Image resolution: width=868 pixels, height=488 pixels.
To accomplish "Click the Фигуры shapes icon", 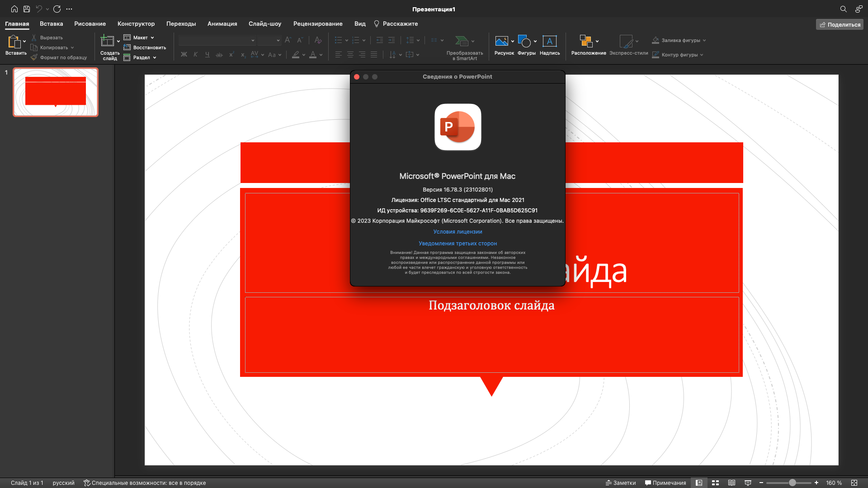I will (524, 41).
